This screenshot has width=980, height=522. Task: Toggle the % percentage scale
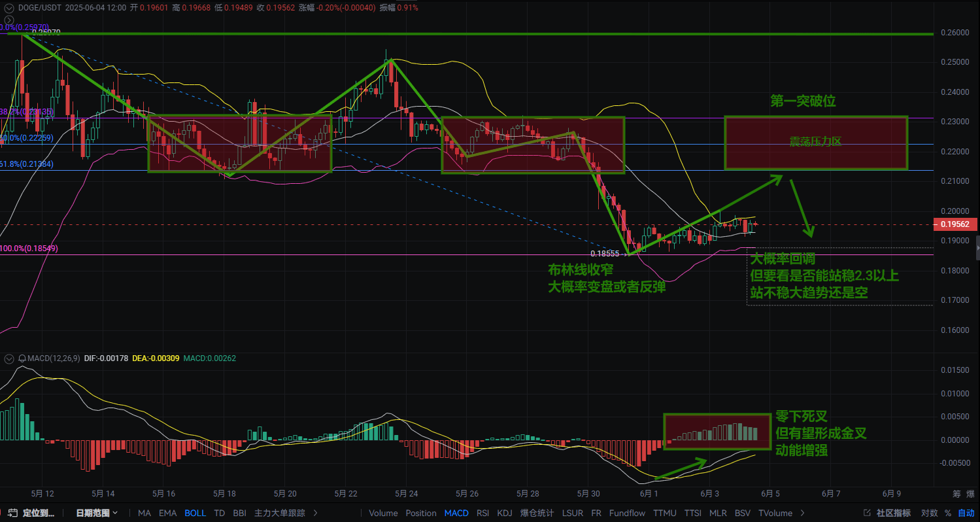coord(947,512)
